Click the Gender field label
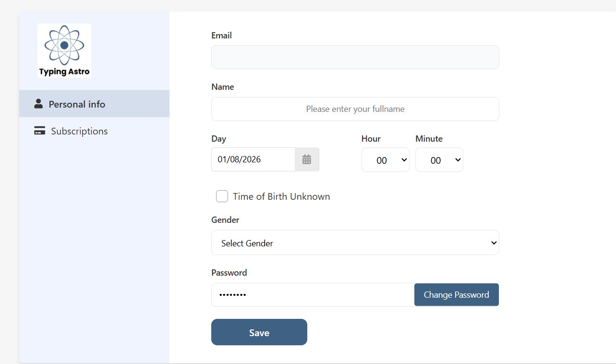The width and height of the screenshot is (616, 364). pos(225,220)
